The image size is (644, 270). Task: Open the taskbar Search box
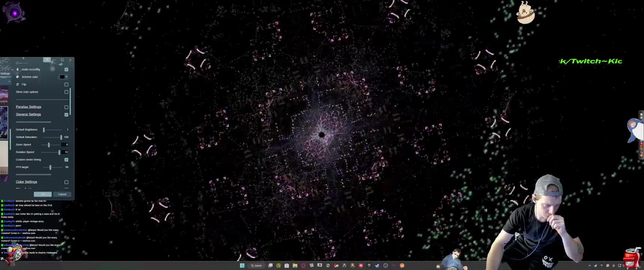tap(257, 265)
